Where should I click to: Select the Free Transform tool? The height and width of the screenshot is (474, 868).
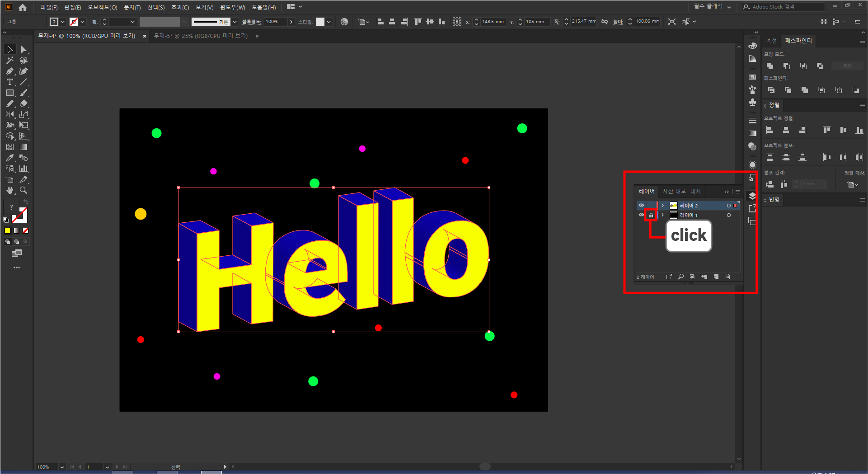[x=24, y=125]
